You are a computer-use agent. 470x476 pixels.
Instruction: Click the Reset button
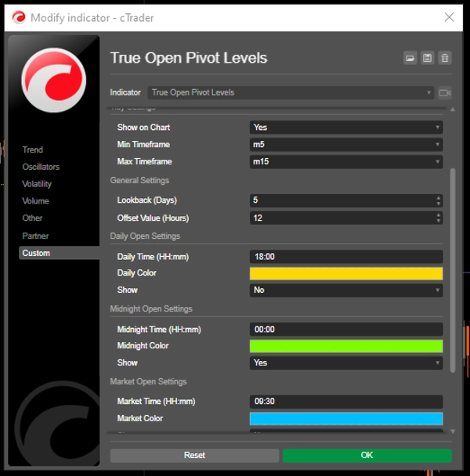[194, 455]
